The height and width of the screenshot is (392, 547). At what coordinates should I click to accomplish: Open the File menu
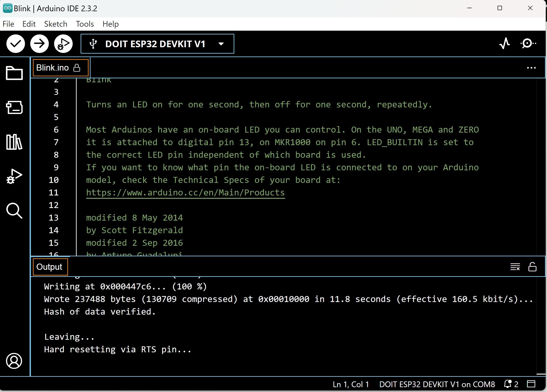[8, 24]
